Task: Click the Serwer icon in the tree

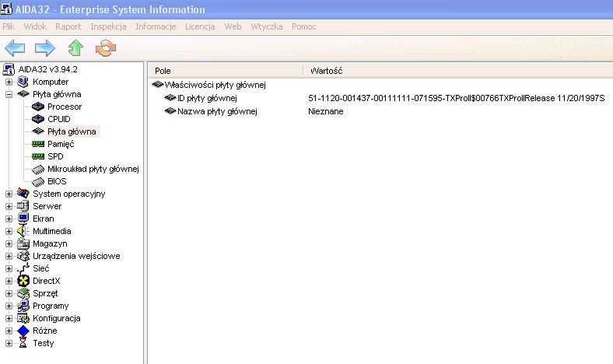Action: click(23, 206)
